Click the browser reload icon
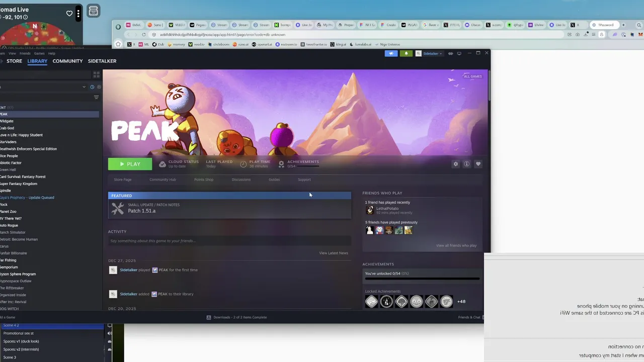 point(144,35)
